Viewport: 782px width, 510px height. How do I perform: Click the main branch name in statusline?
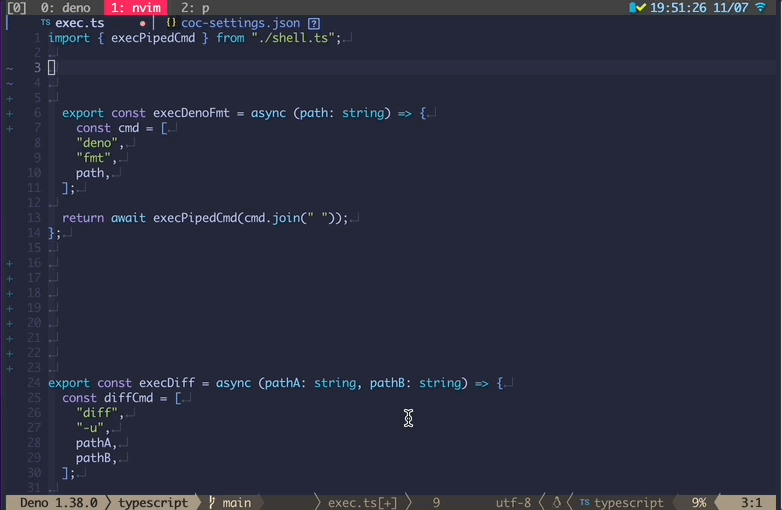[236, 503]
